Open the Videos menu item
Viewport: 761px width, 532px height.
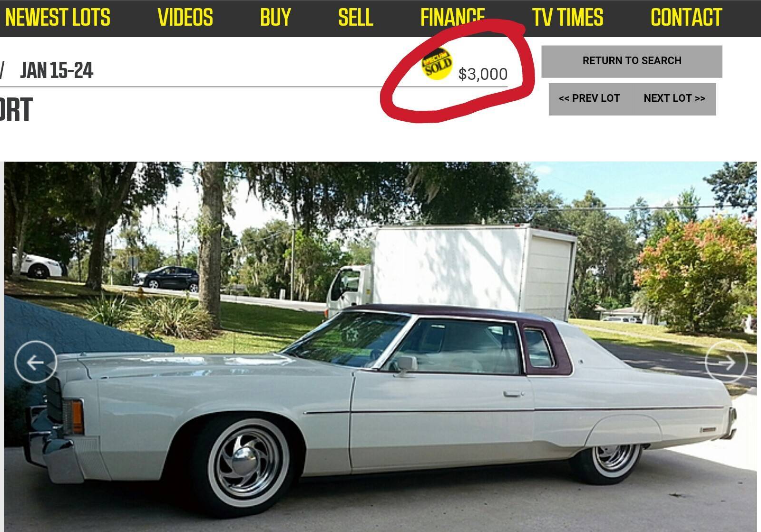pos(185,18)
